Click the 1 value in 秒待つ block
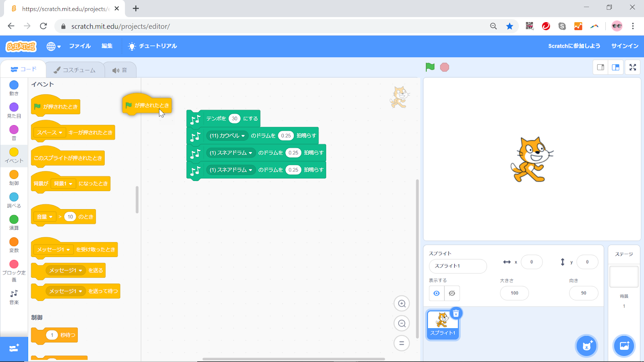This screenshot has height=362, width=644. pyautogui.click(x=52, y=335)
